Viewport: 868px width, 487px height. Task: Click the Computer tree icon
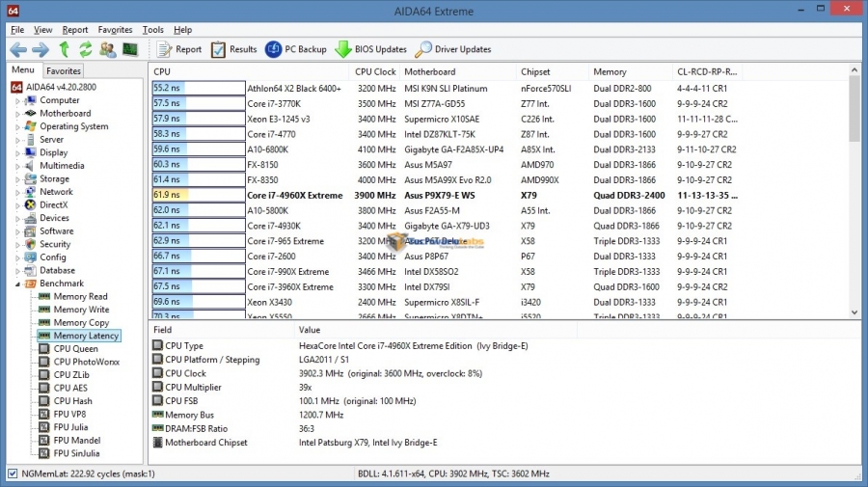(31, 100)
